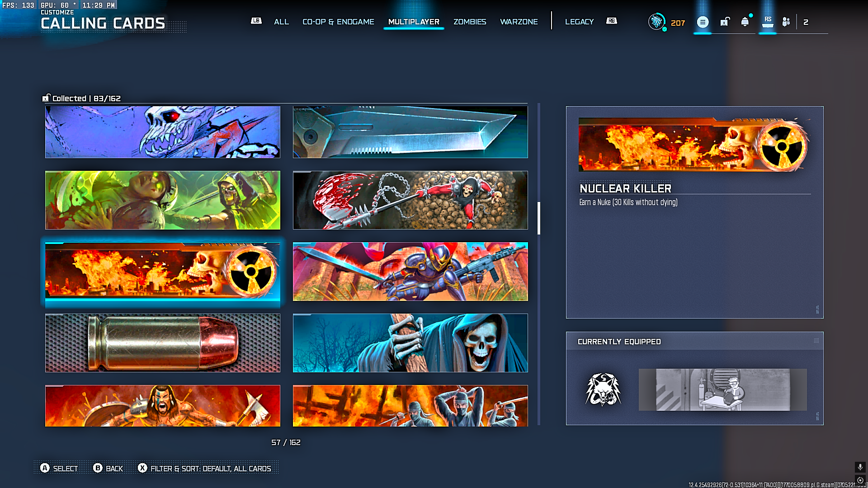Select the bullet cartridge calling card

[x=163, y=343]
